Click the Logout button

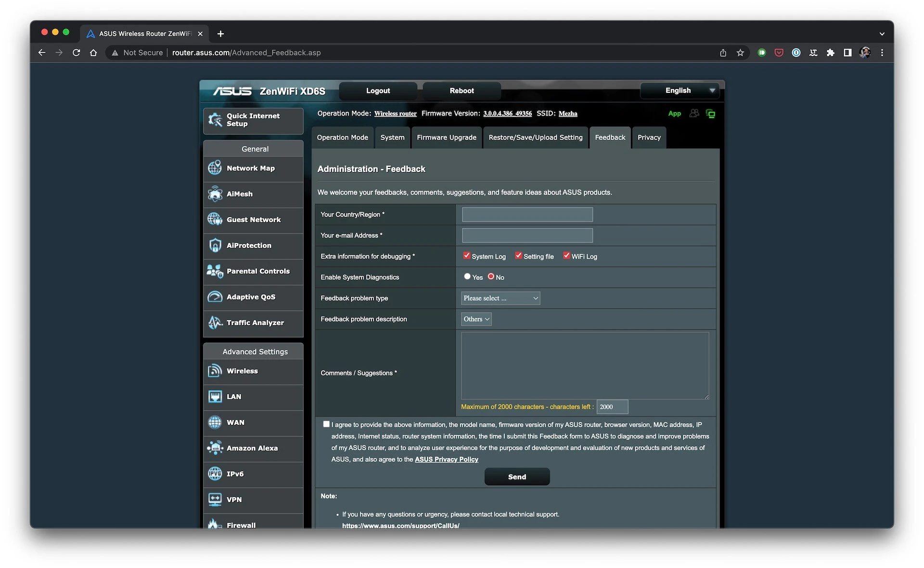coord(378,90)
